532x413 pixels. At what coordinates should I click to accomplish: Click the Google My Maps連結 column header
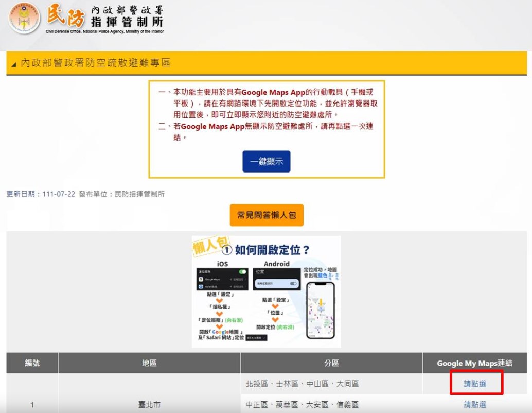tap(474, 363)
